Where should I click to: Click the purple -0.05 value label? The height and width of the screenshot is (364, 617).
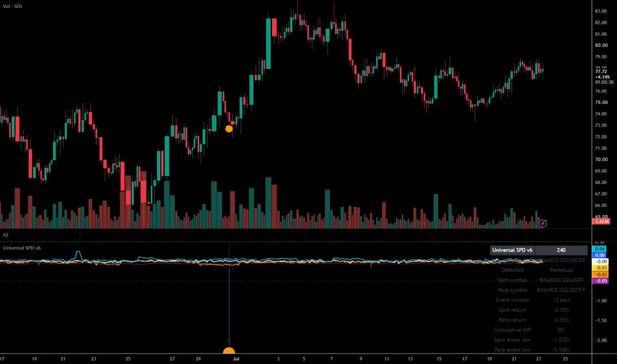pos(600,281)
